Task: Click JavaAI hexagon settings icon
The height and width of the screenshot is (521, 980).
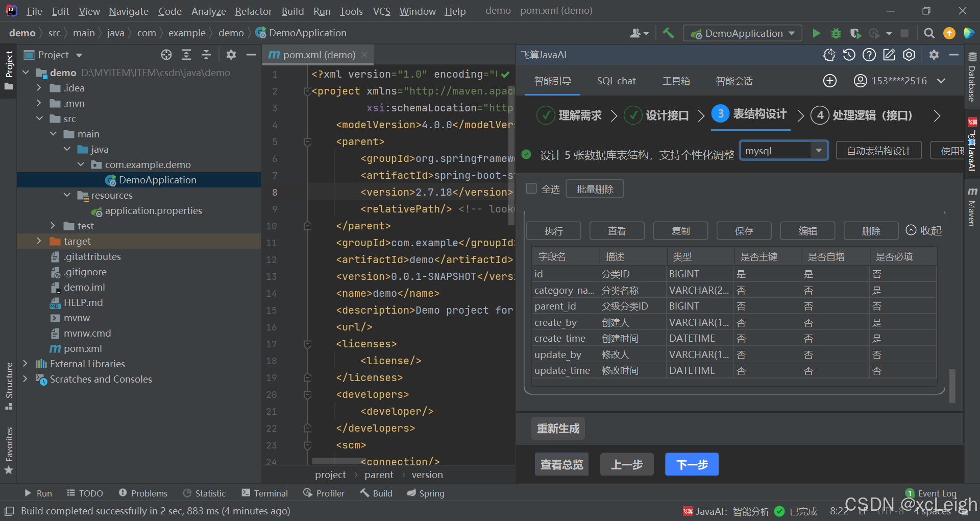Action: tap(909, 55)
